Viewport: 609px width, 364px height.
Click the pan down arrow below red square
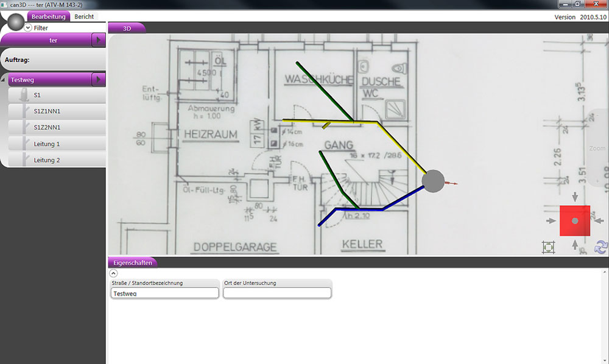pos(576,244)
